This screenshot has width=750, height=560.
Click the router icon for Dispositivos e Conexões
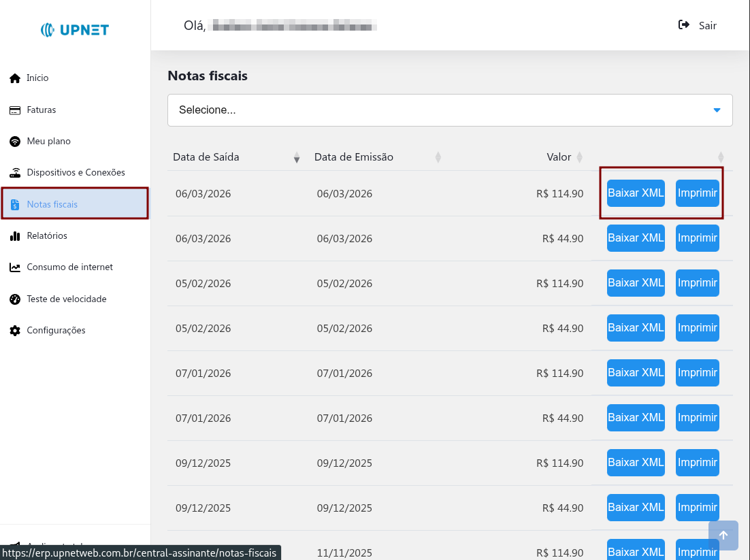(x=15, y=173)
